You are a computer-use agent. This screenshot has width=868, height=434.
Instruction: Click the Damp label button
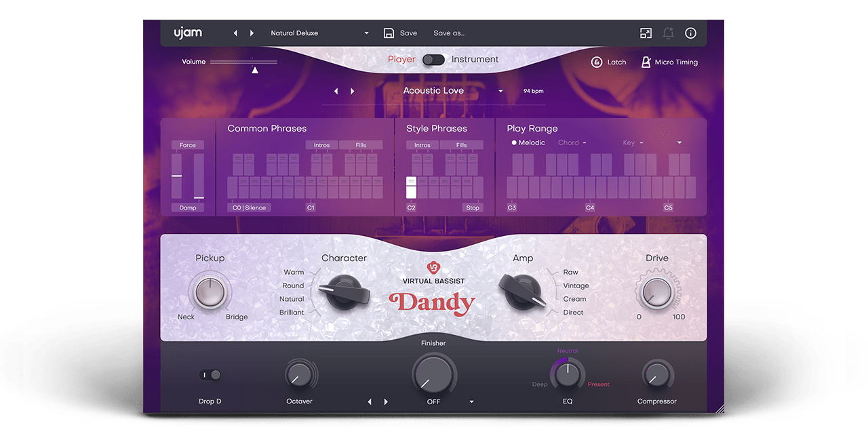coord(188,208)
